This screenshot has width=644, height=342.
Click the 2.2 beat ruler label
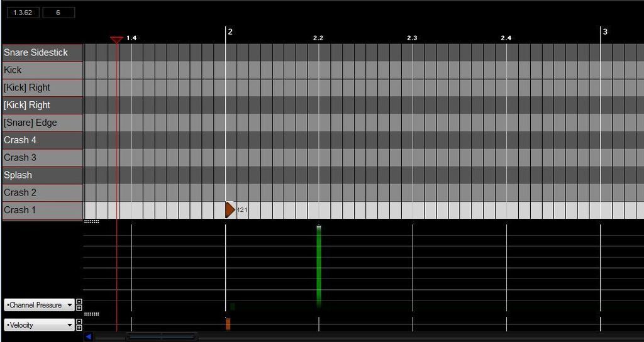[x=318, y=38]
